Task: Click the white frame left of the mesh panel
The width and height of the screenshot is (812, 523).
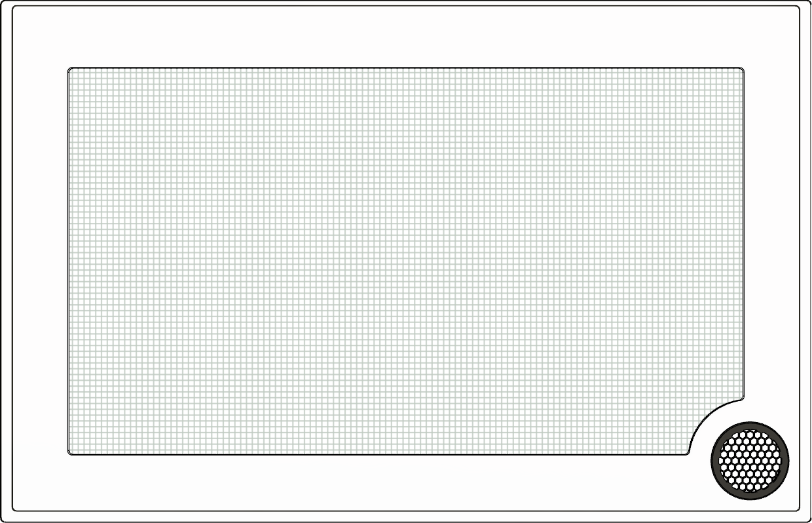Action: (40, 261)
